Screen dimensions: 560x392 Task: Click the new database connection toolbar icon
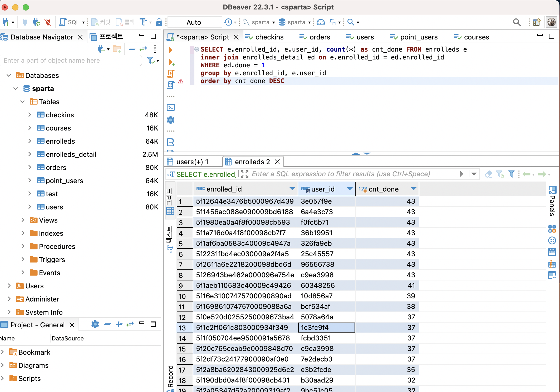6,22
